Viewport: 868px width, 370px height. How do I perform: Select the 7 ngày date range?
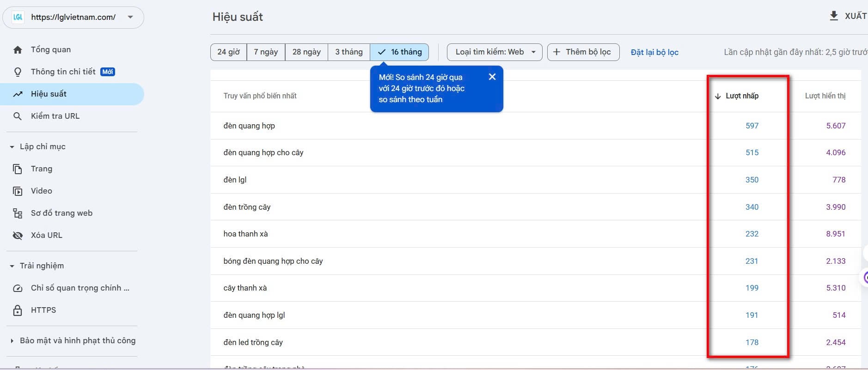point(266,52)
